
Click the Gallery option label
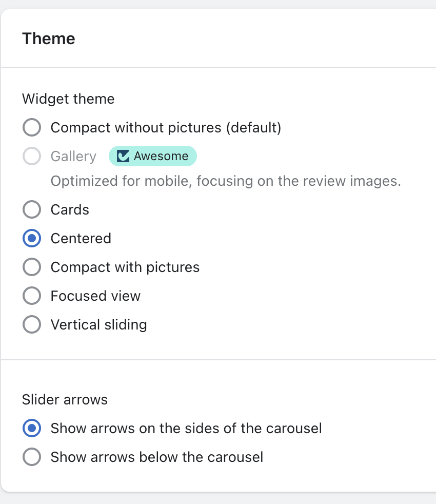73,157
